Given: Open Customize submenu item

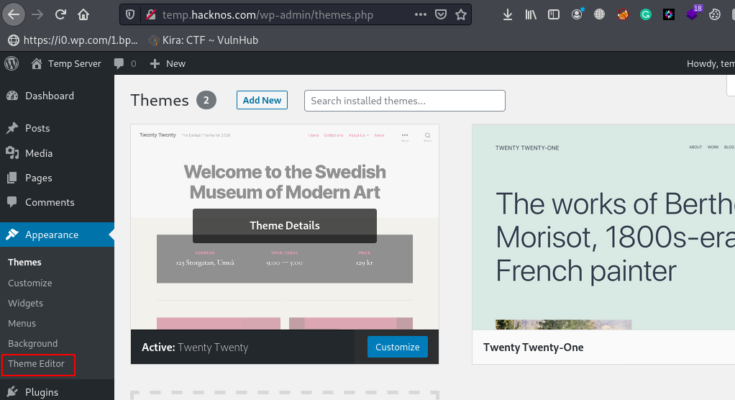Looking at the screenshot, I should (30, 283).
